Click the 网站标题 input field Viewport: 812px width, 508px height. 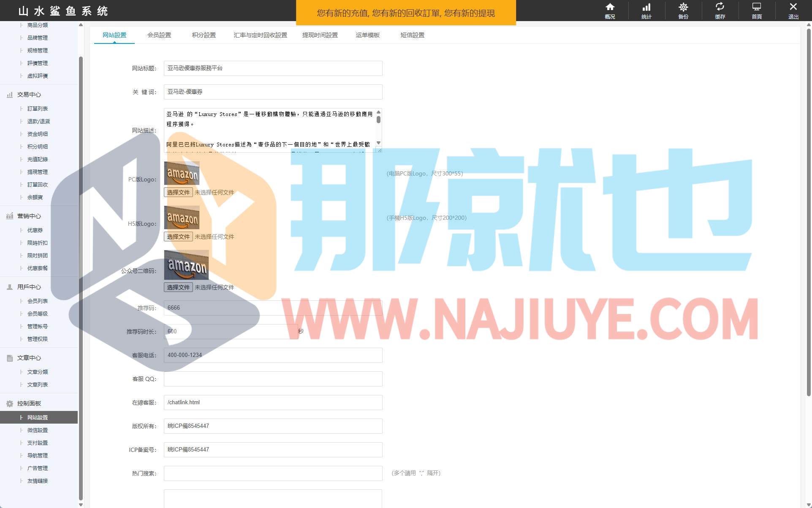tap(273, 68)
